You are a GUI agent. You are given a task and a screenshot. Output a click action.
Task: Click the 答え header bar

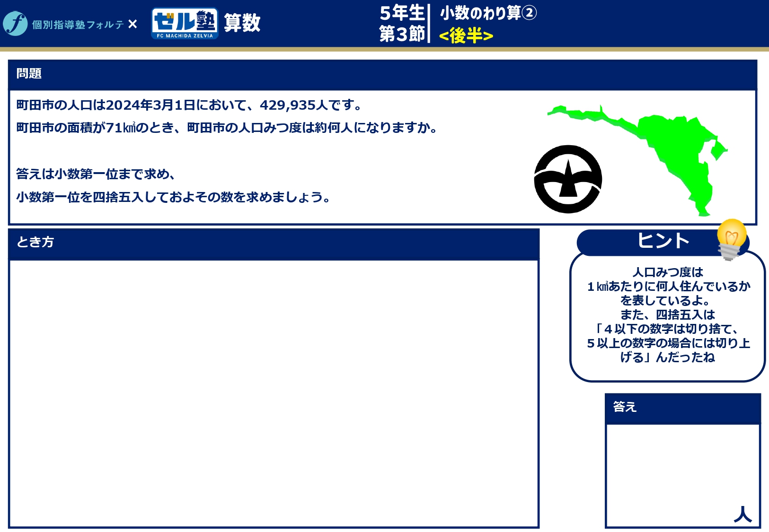(x=682, y=408)
